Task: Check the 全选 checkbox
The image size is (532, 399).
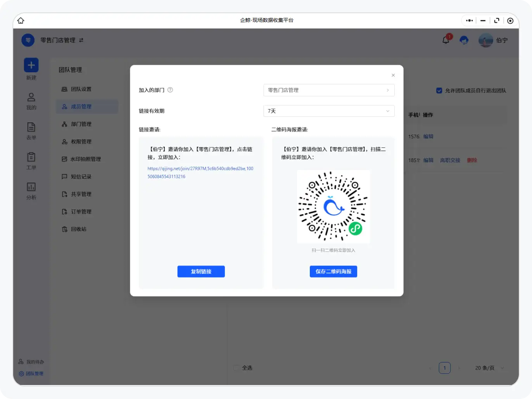Action: pos(236,368)
